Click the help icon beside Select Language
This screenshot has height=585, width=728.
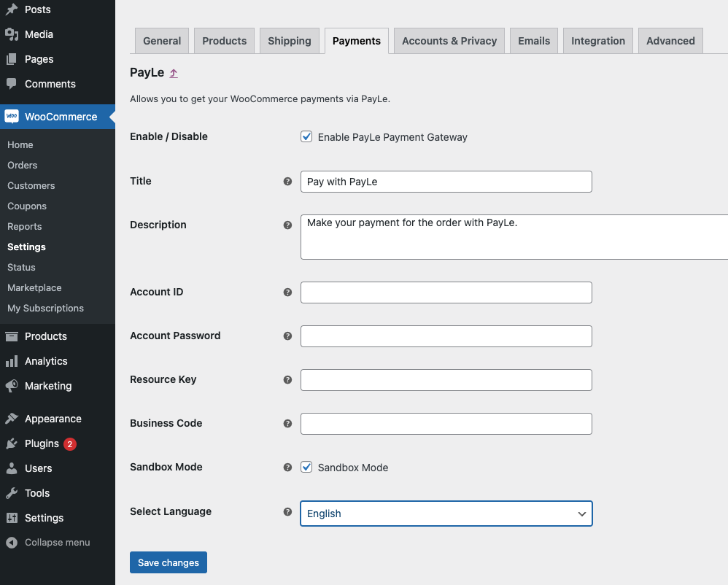(288, 511)
